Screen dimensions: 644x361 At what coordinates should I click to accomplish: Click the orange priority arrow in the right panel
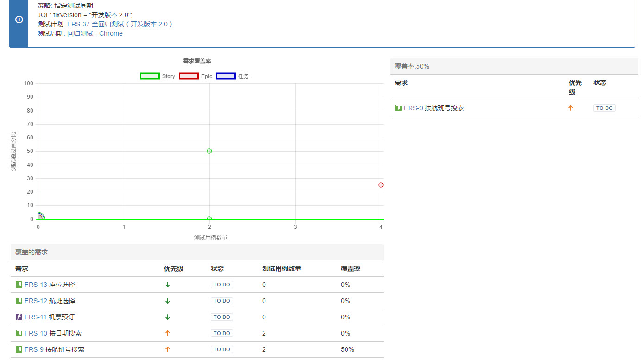571,108
